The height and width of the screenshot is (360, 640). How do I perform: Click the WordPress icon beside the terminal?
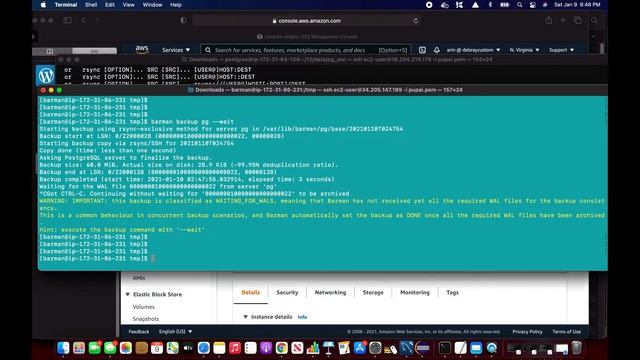[x=46, y=75]
